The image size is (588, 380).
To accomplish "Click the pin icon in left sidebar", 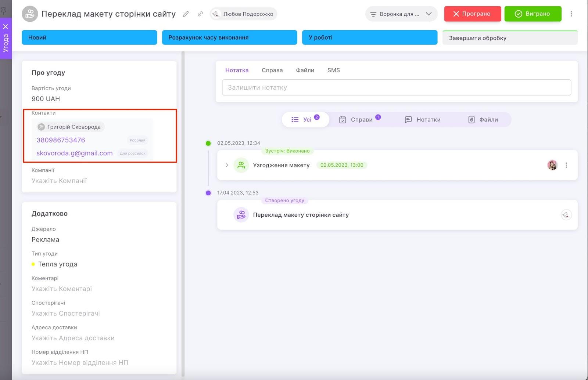I will pos(4,10).
